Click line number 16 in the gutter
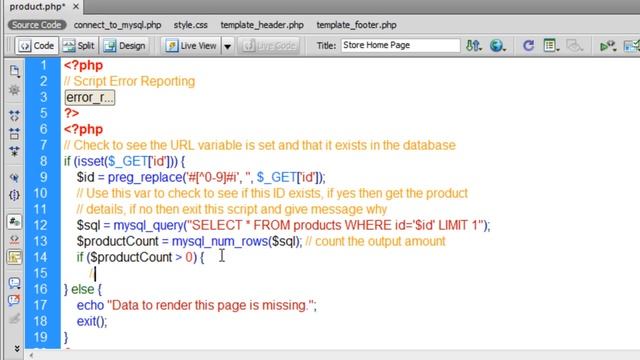Screen dimensions: 640x360 [x=40, y=289]
